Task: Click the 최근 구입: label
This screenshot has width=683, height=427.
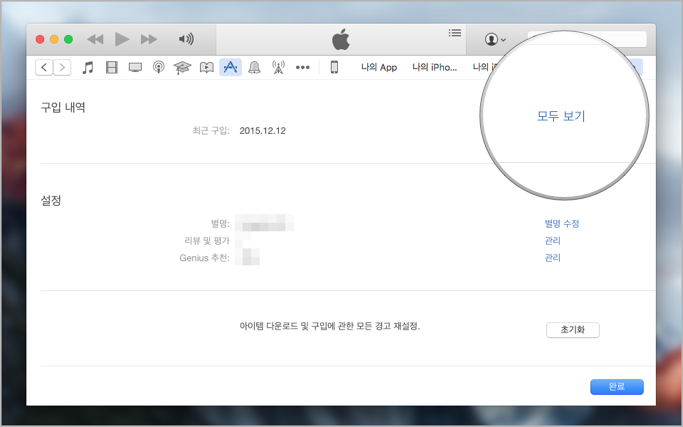Action: click(x=211, y=131)
